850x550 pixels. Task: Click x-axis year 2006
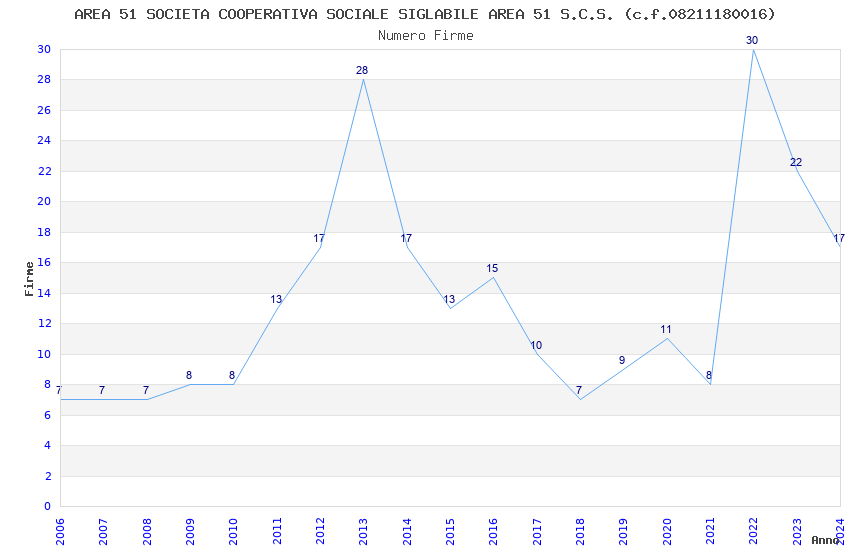[60, 531]
